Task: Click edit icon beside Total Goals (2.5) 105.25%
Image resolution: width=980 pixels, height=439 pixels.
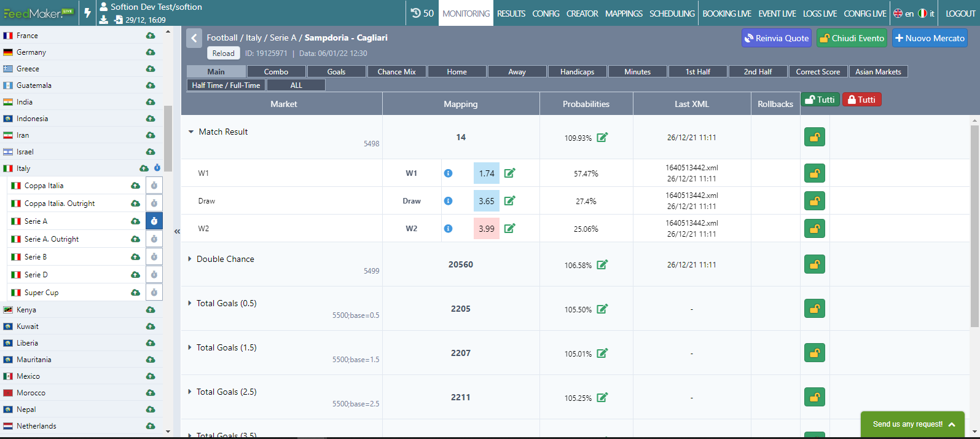Action: pyautogui.click(x=602, y=397)
